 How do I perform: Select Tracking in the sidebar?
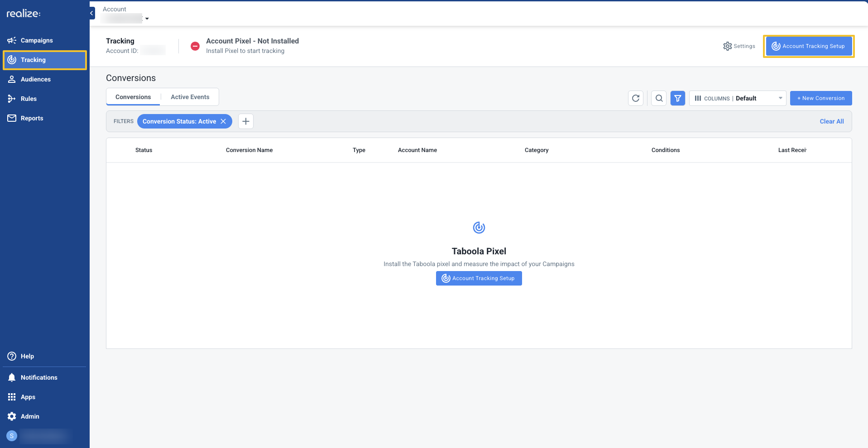44,60
